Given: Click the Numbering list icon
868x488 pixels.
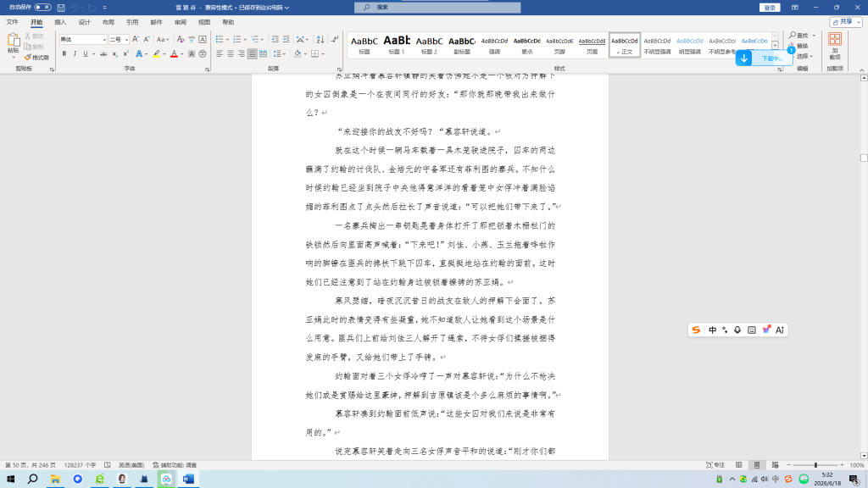Looking at the screenshot, I should click(x=237, y=39).
